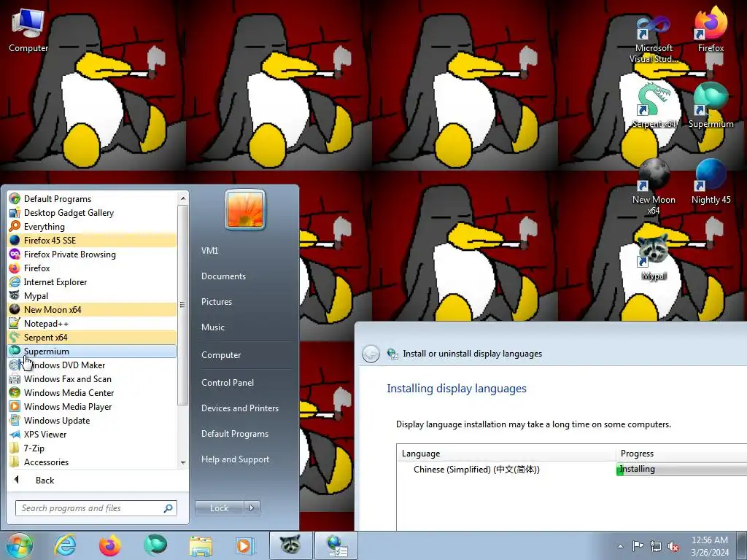Go back in display languages wizard
Image resolution: width=747 pixels, height=560 pixels.
[371, 354]
